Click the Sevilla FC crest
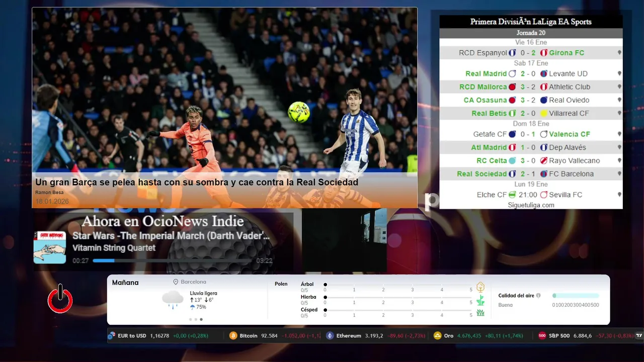The image size is (644, 362). pyautogui.click(x=544, y=195)
